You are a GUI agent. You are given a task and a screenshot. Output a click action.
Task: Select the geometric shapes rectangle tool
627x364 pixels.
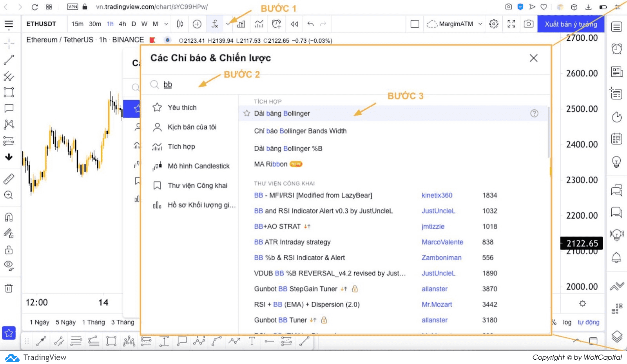point(9,92)
